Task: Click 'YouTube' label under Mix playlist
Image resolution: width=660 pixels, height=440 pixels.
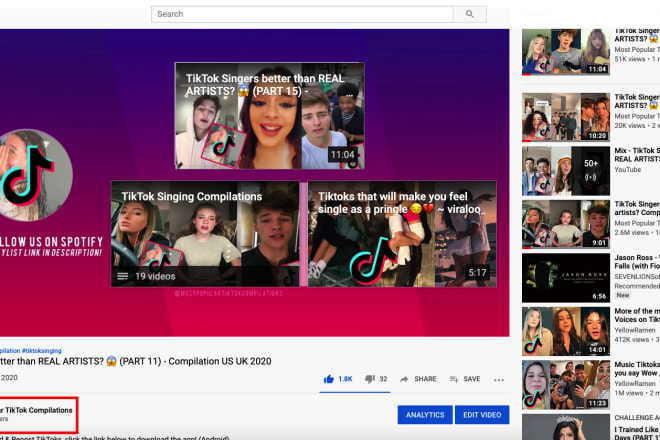Action: click(628, 169)
